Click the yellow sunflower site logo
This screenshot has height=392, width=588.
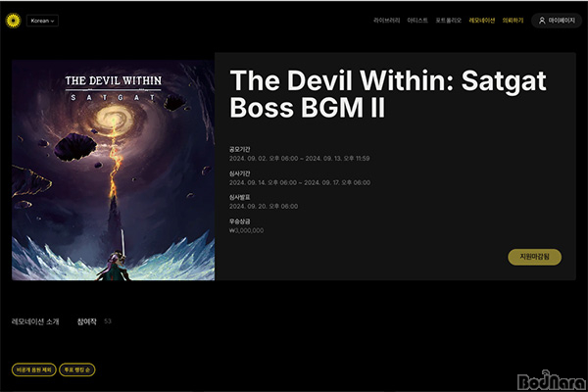[x=13, y=21]
